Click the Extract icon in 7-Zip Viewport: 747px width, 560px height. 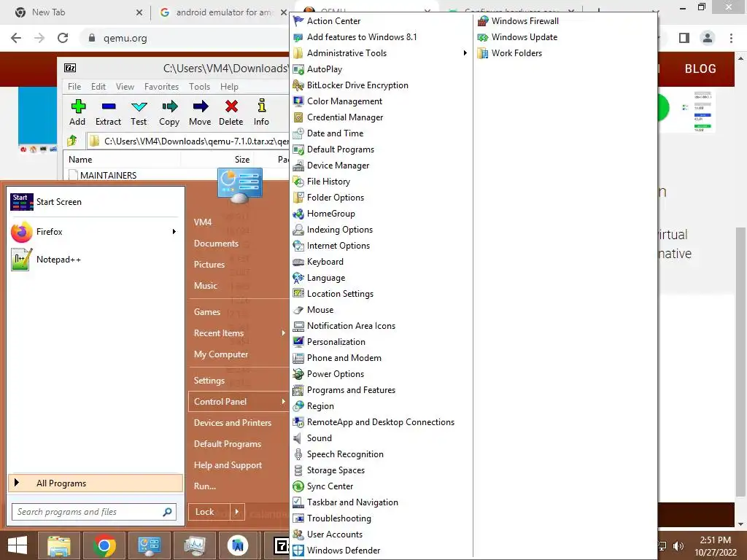(x=109, y=106)
